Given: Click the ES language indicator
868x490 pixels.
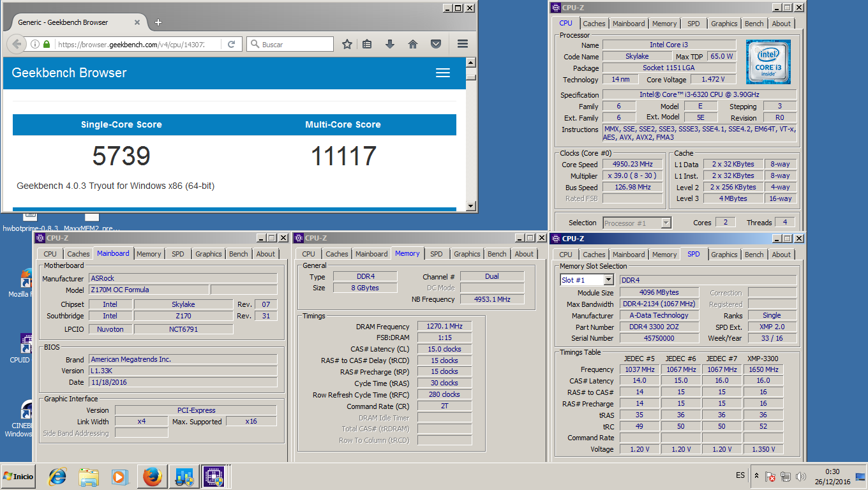Looking at the screenshot, I should [x=740, y=475].
